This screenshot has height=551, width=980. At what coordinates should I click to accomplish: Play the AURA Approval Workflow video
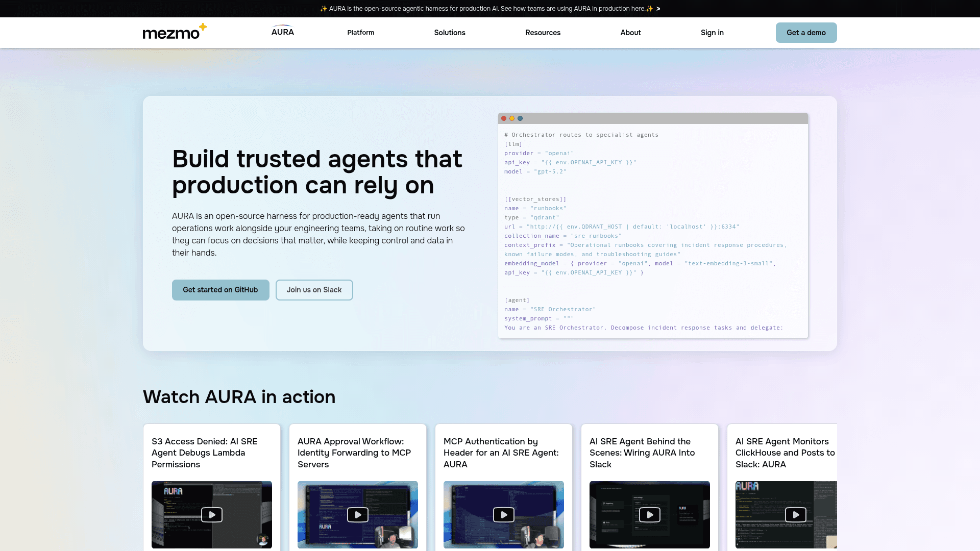click(x=358, y=515)
